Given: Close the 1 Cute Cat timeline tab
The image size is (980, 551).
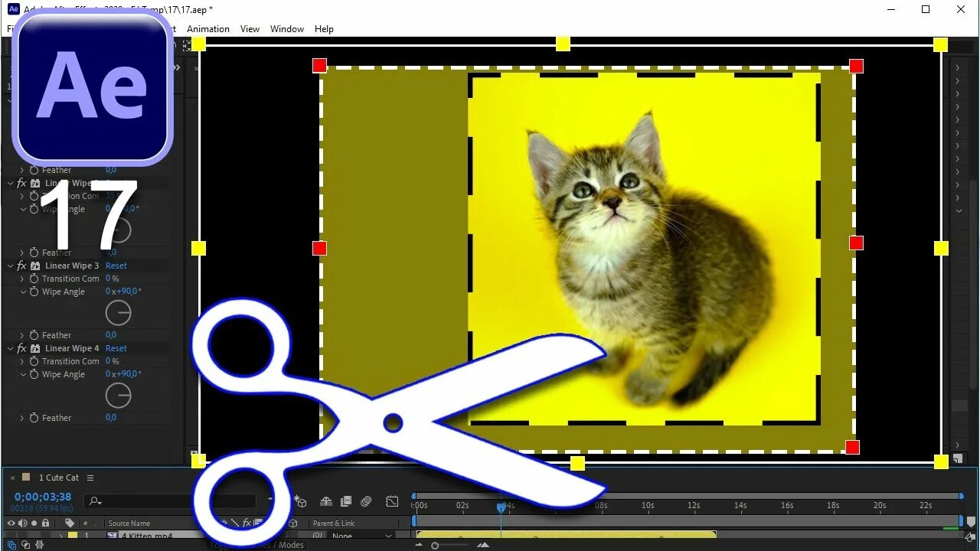Looking at the screenshot, I should (x=12, y=478).
